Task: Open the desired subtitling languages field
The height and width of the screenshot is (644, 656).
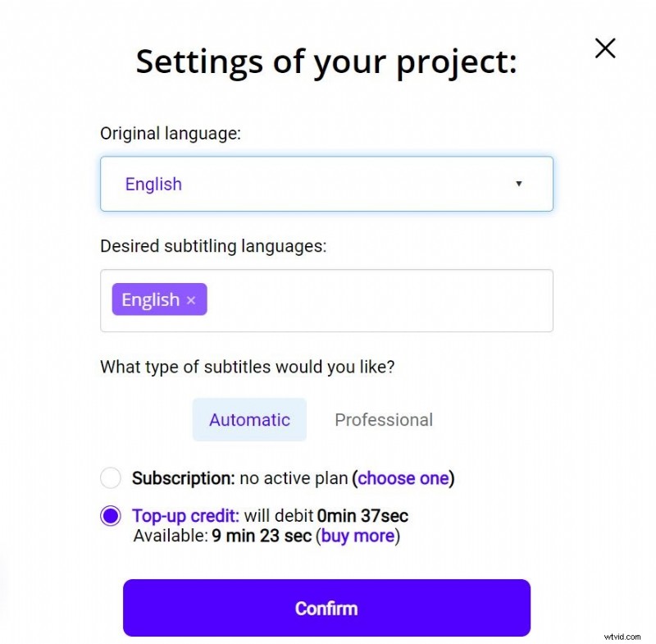Action: click(x=369, y=300)
